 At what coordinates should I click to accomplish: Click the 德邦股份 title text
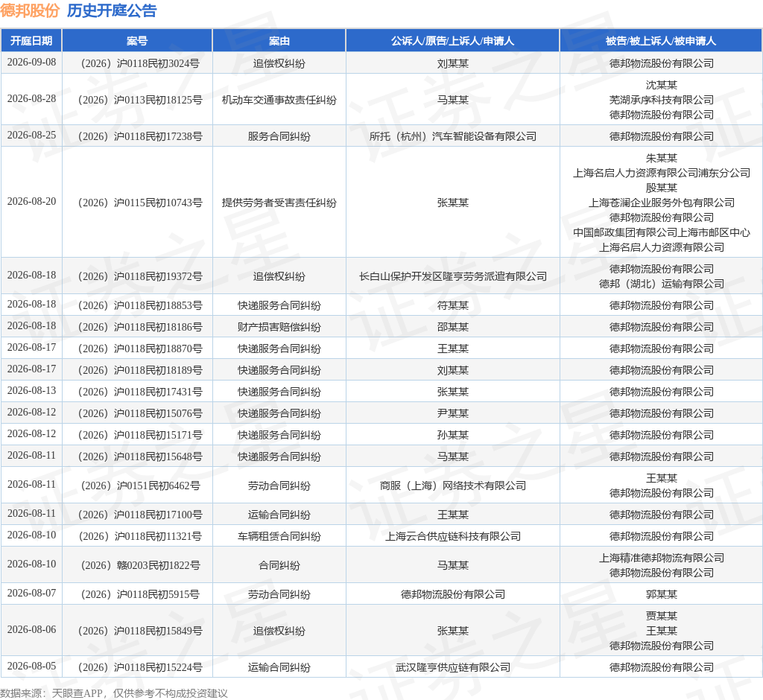coord(30,10)
